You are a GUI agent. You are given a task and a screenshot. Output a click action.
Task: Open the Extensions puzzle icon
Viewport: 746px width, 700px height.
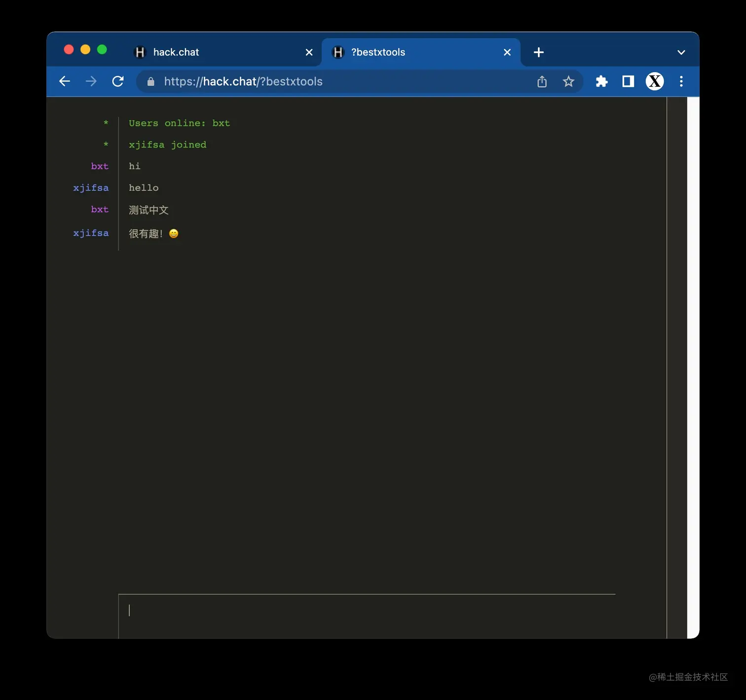[601, 81]
